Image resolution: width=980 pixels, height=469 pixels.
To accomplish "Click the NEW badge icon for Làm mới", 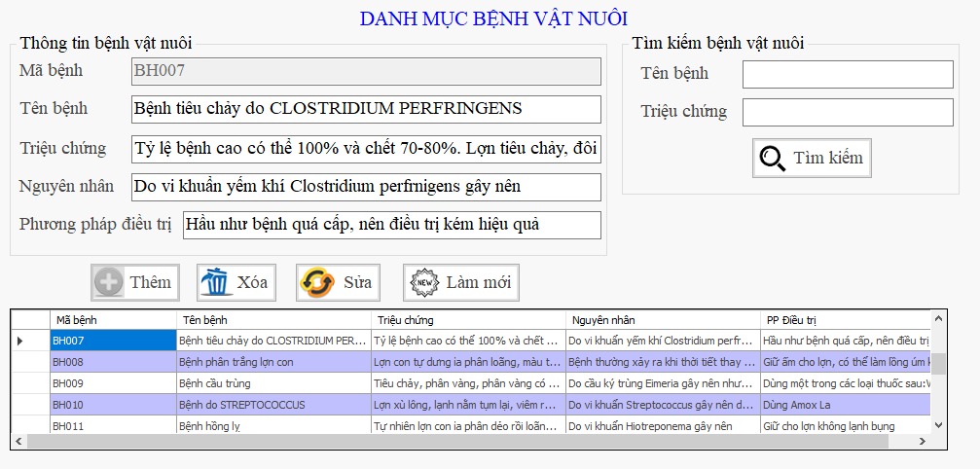I will (x=423, y=282).
